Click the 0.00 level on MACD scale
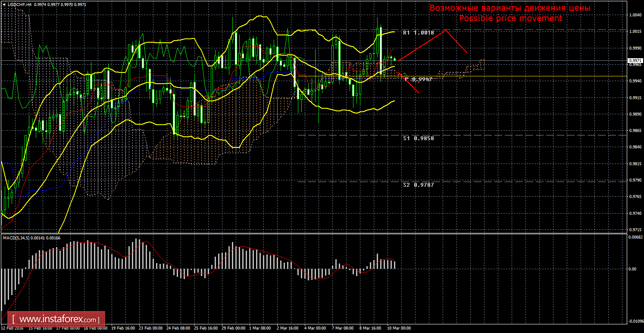644x333 pixels. click(632, 269)
